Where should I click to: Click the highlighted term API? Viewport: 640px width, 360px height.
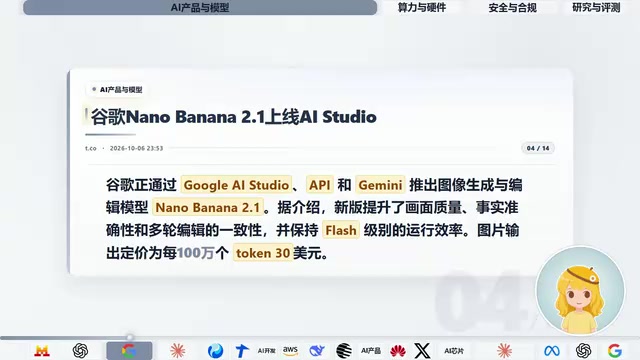point(320,185)
